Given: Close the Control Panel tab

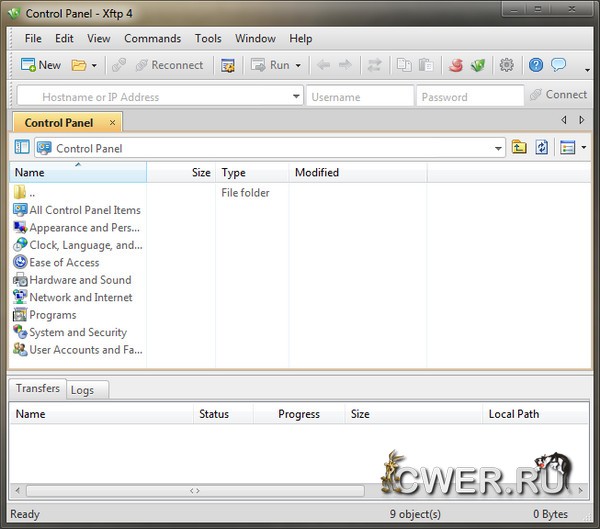Looking at the screenshot, I should (x=113, y=123).
